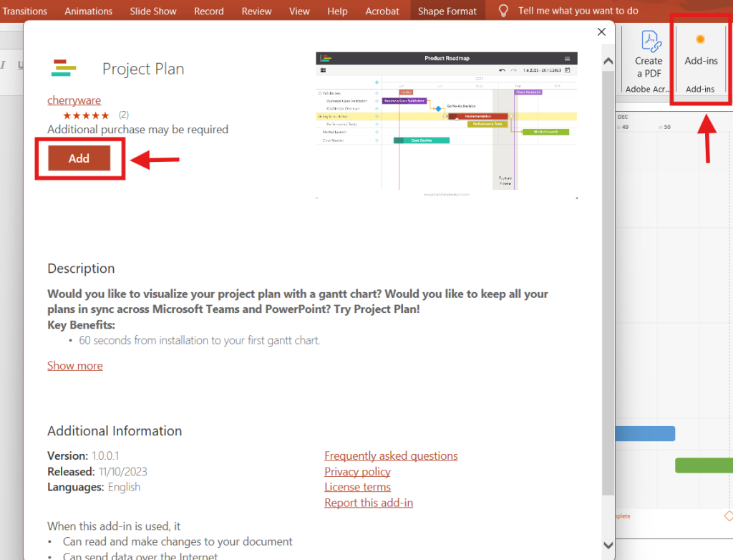Click the orange diamond milestone on slide
Image resolution: width=733 pixels, height=560 pixels.
(x=729, y=516)
